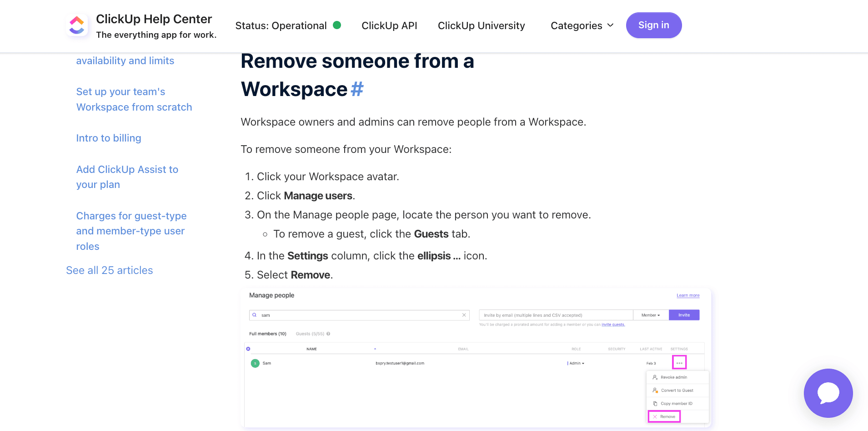Screen dimensions: 868x431
Task: Click the heading anchor hash link
Action: [x=357, y=89]
